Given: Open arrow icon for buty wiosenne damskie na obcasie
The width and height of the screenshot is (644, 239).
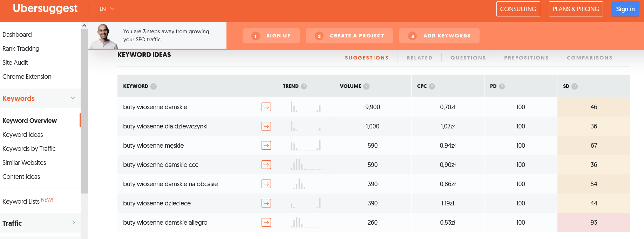Looking at the screenshot, I should [x=266, y=184].
